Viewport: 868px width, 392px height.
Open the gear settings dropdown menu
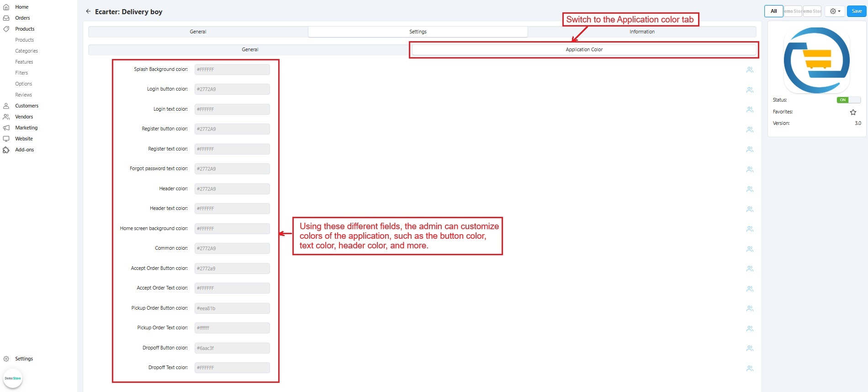pyautogui.click(x=835, y=11)
